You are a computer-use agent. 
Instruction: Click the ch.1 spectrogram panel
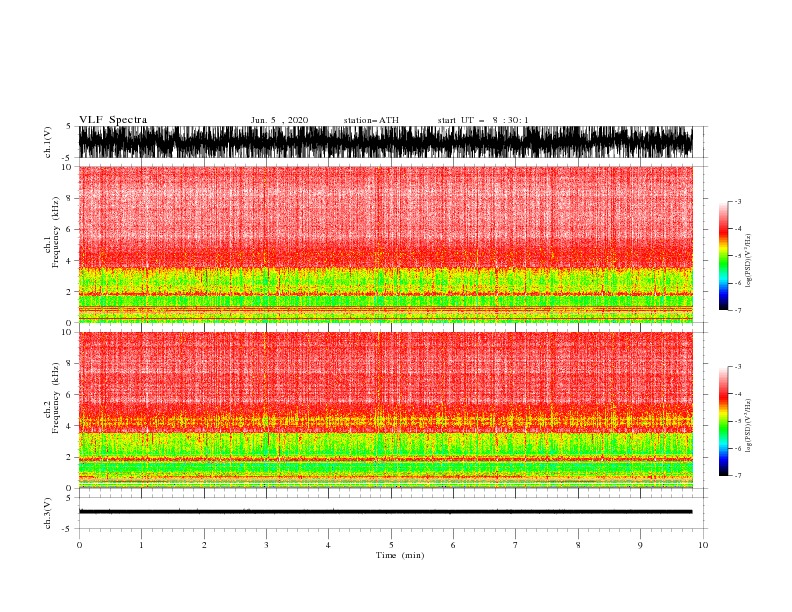(x=385, y=244)
